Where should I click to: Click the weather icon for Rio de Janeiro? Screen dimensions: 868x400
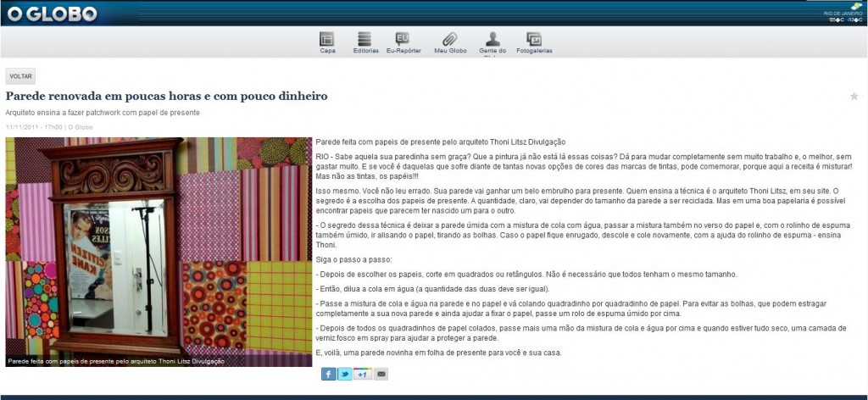[856, 6]
